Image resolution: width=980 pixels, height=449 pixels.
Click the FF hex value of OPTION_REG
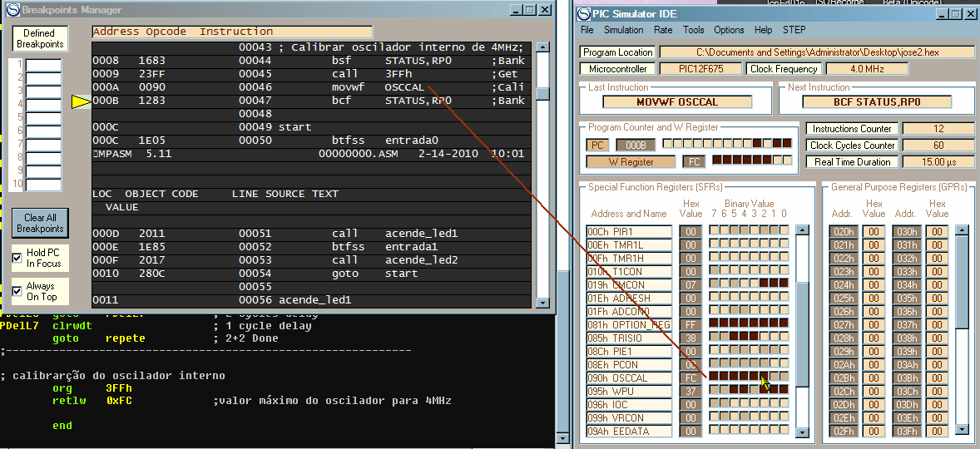pos(690,325)
